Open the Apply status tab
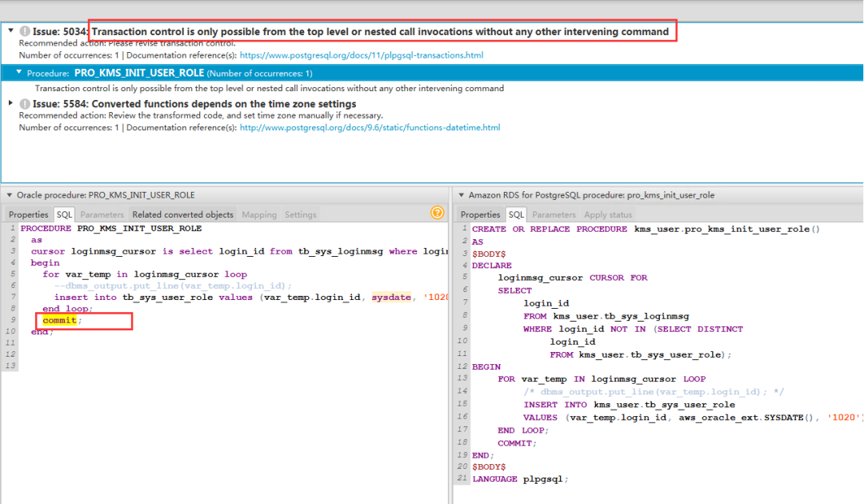 coord(607,214)
